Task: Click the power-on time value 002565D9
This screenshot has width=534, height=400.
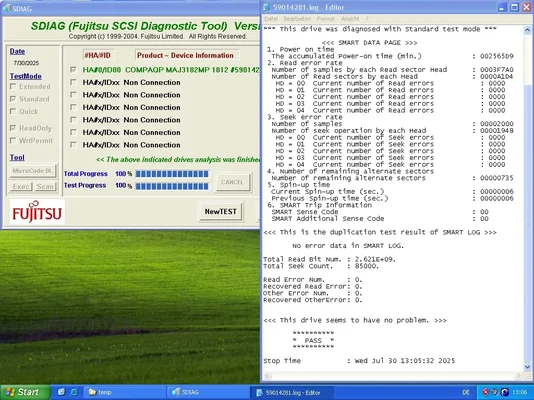Action: point(497,56)
